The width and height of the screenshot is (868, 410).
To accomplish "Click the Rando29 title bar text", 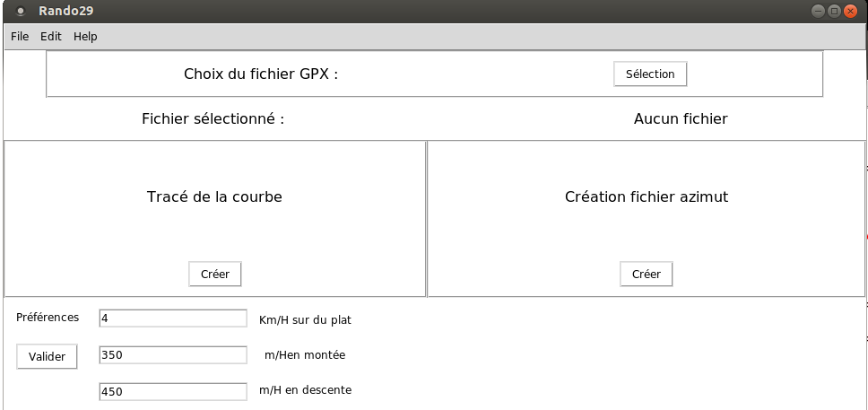I will (x=65, y=11).
